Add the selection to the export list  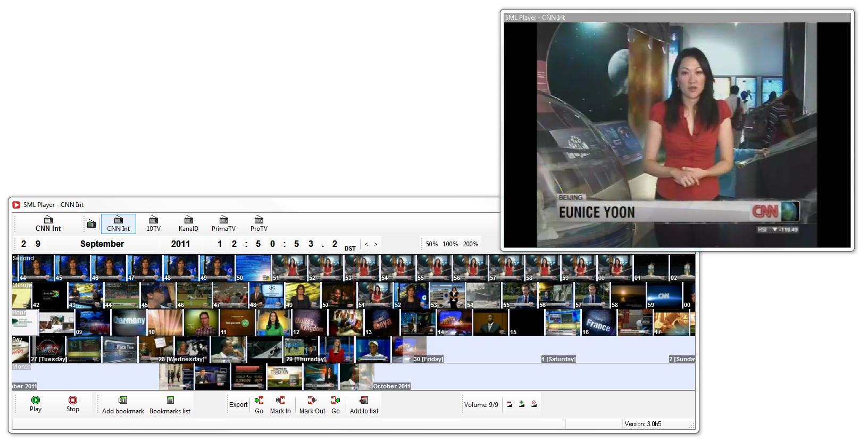[364, 405]
